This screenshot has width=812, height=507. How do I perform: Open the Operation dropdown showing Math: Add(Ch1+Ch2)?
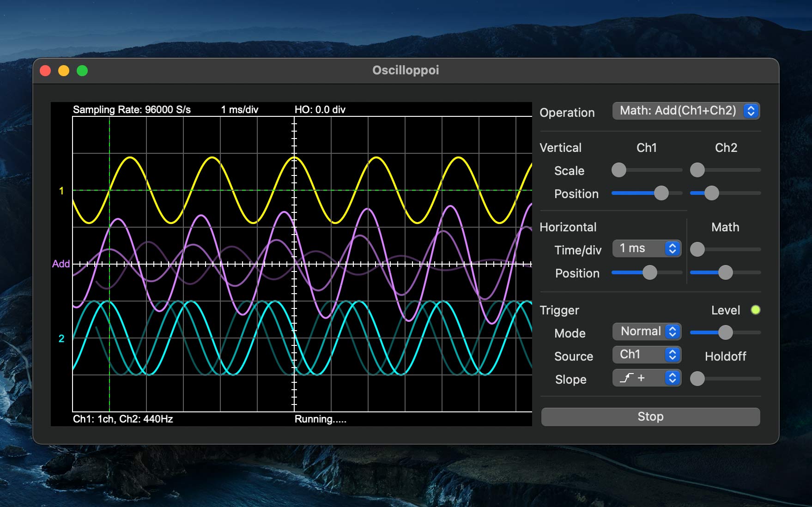(x=686, y=111)
